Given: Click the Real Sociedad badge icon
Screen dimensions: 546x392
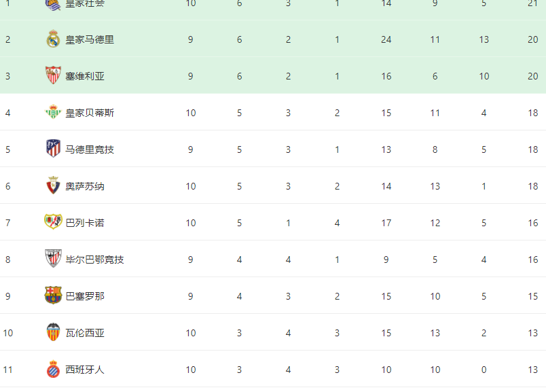Looking at the screenshot, I should click(53, 3).
